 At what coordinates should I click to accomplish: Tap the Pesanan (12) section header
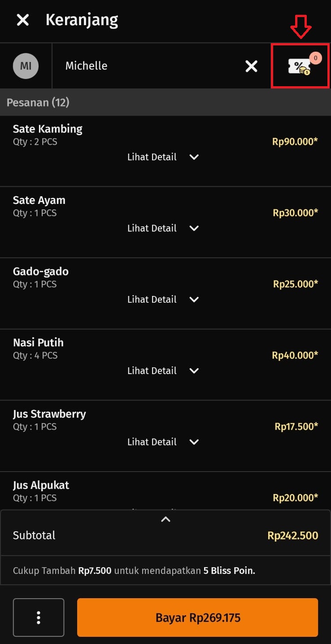(38, 102)
